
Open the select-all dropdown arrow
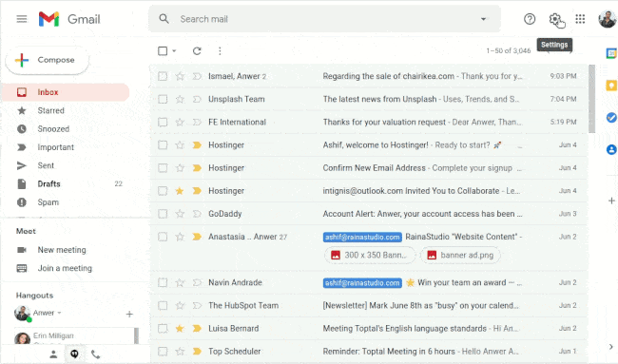[x=174, y=50]
